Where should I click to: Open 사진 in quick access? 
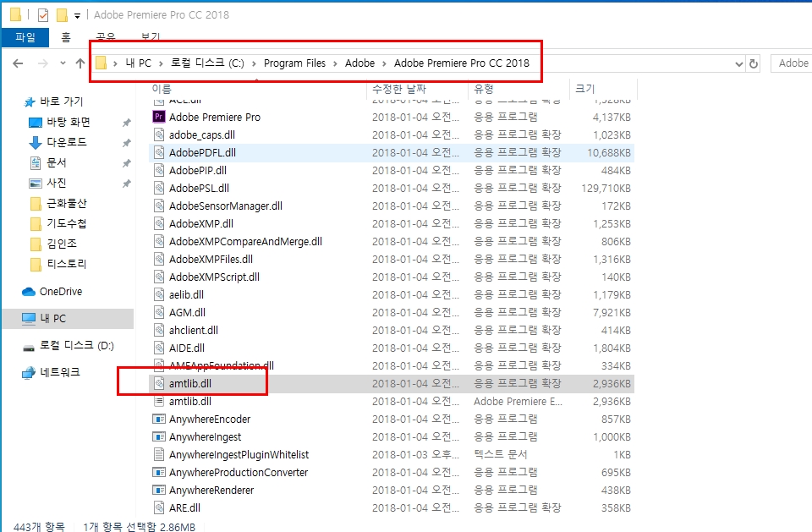[x=57, y=183]
